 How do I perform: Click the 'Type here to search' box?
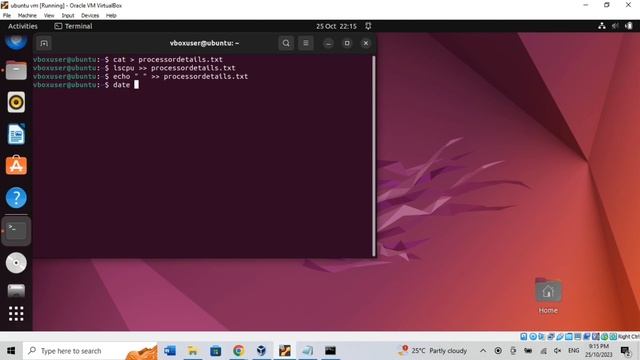(91, 351)
